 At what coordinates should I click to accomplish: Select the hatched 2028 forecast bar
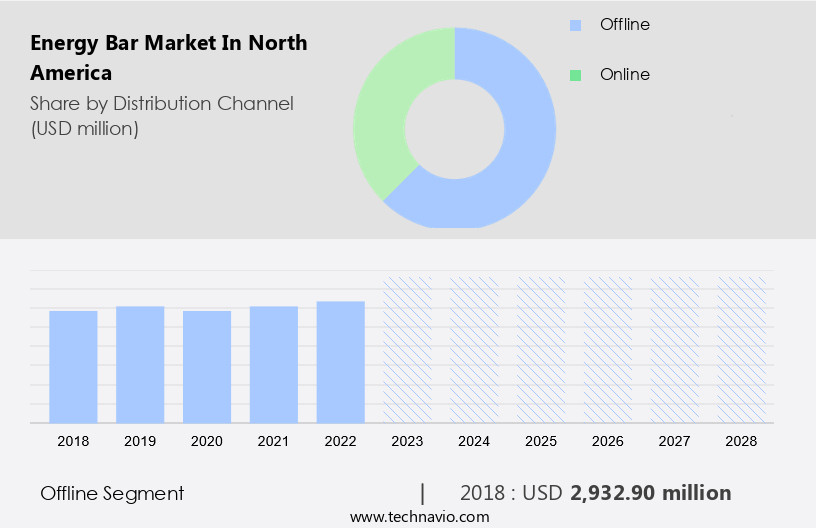click(742, 349)
